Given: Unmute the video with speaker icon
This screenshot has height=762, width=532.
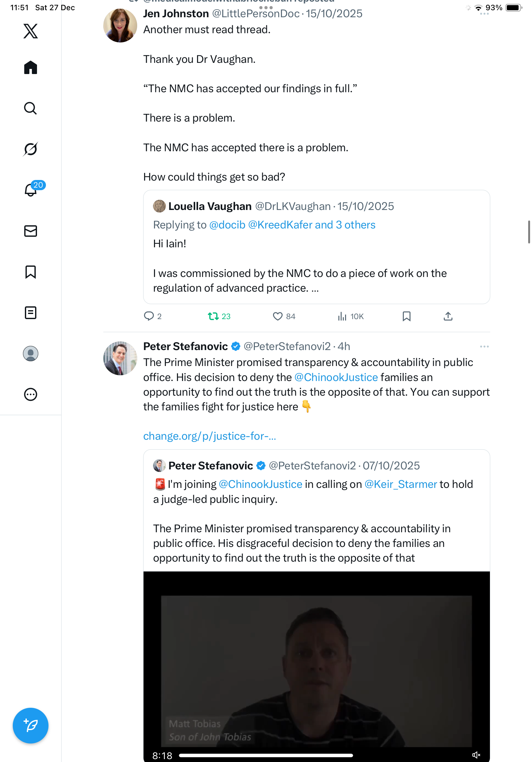Looking at the screenshot, I should click(x=476, y=755).
